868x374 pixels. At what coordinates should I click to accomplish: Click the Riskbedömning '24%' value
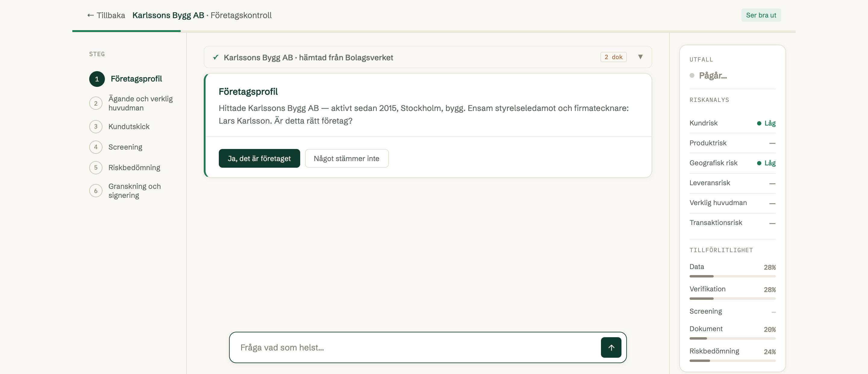tap(770, 352)
